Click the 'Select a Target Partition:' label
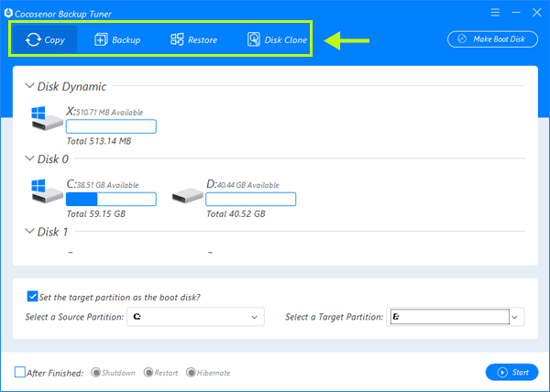550x392 pixels. (334, 317)
